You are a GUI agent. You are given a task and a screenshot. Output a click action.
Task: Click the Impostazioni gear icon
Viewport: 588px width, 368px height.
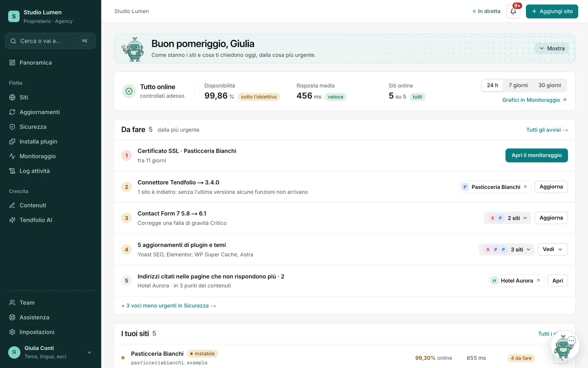click(x=12, y=332)
